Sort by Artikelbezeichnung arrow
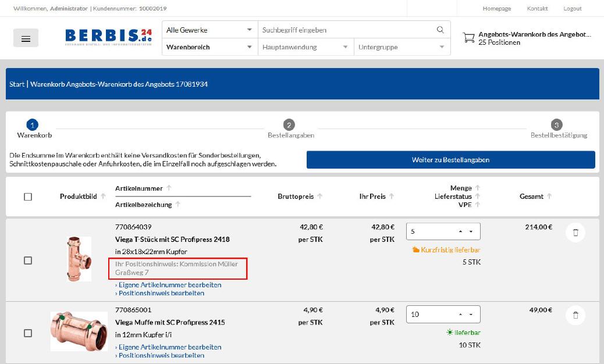 click(177, 204)
